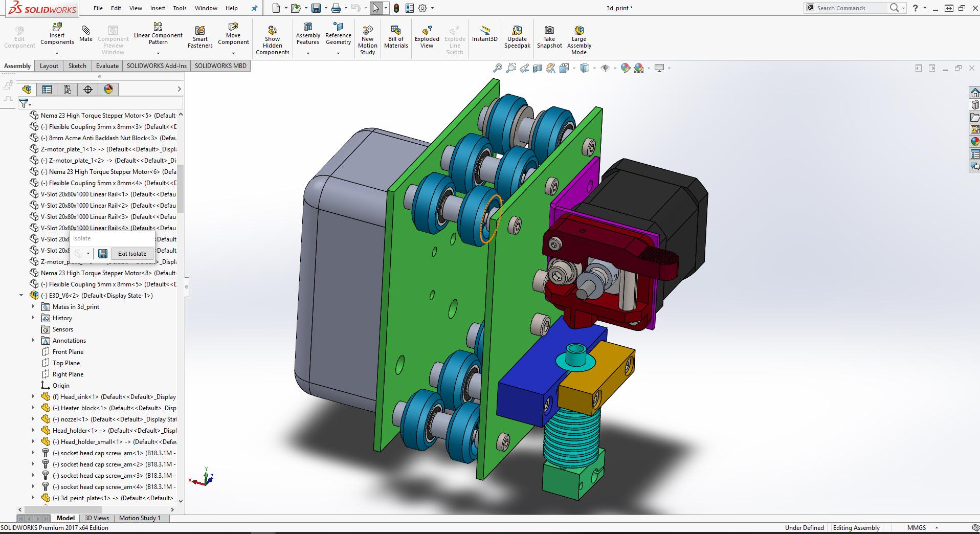Viewport: 980px width, 534px height.
Task: Expand the Reference Geometry dropdown
Action: [338, 53]
